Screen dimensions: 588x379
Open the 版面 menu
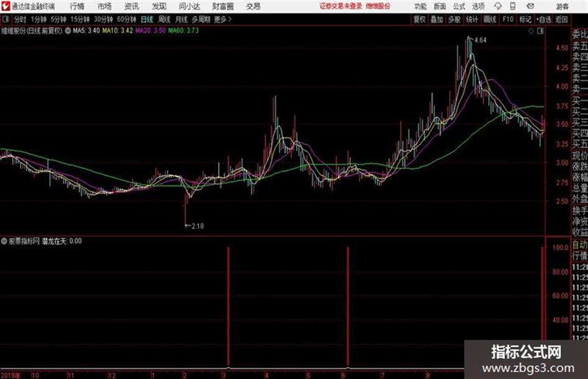[x=439, y=6]
